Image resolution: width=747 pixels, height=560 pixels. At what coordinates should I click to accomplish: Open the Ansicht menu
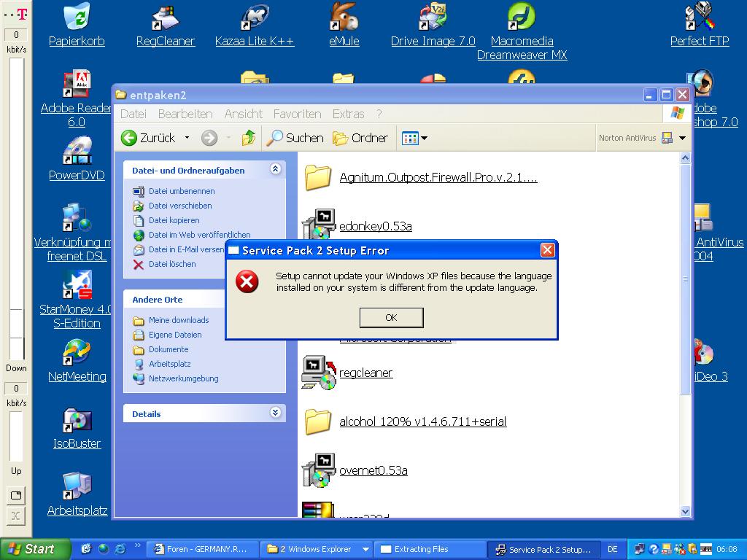click(x=244, y=114)
